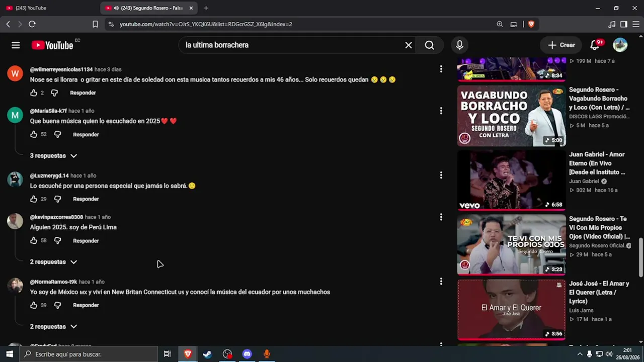Screen dimensions: 644x362
Task: Open José José El Amar y El Querer thumbnail
Action: pos(511,310)
